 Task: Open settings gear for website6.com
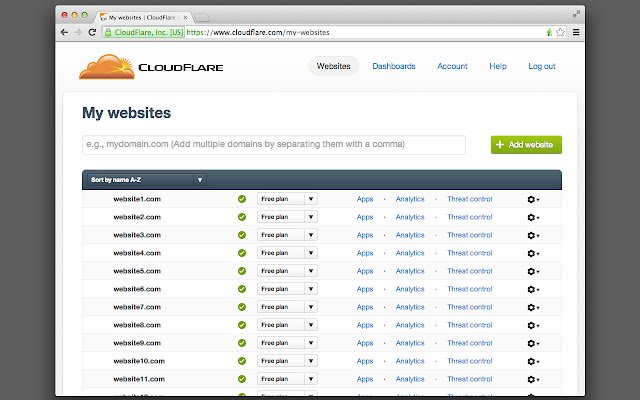(533, 289)
